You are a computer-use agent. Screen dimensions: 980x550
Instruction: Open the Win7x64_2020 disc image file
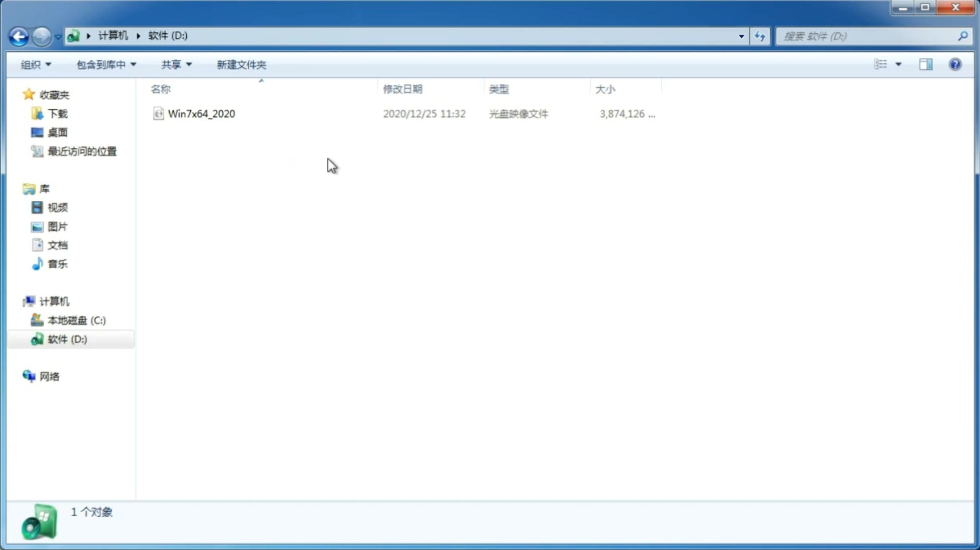(x=201, y=114)
